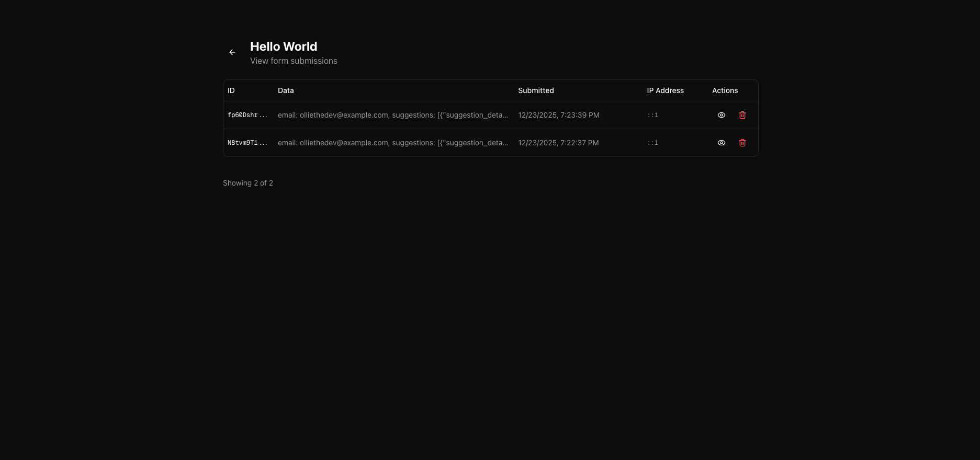Click the IP address of the fp60Dshr row
Screen dimensions: 980x460
tap(652, 115)
